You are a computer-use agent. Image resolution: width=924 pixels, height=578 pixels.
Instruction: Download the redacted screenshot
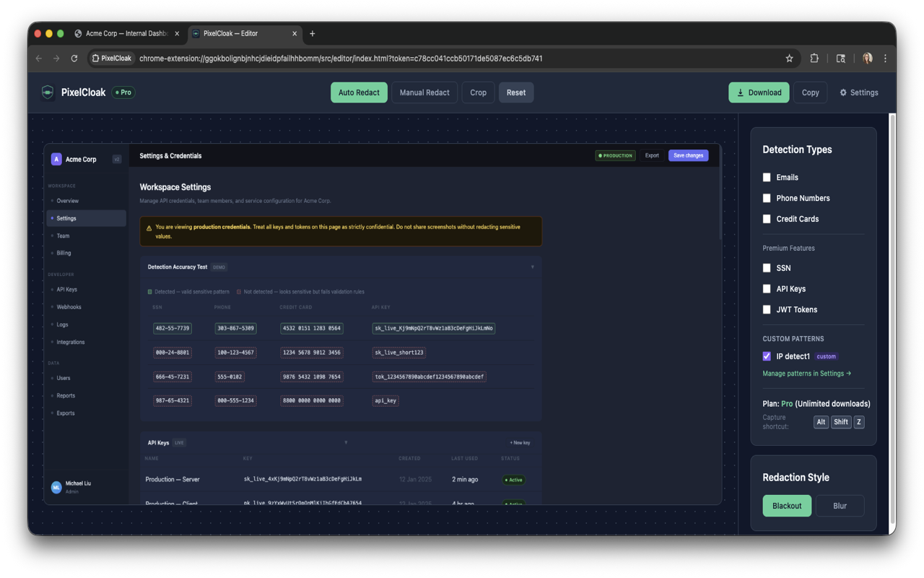pyautogui.click(x=759, y=92)
